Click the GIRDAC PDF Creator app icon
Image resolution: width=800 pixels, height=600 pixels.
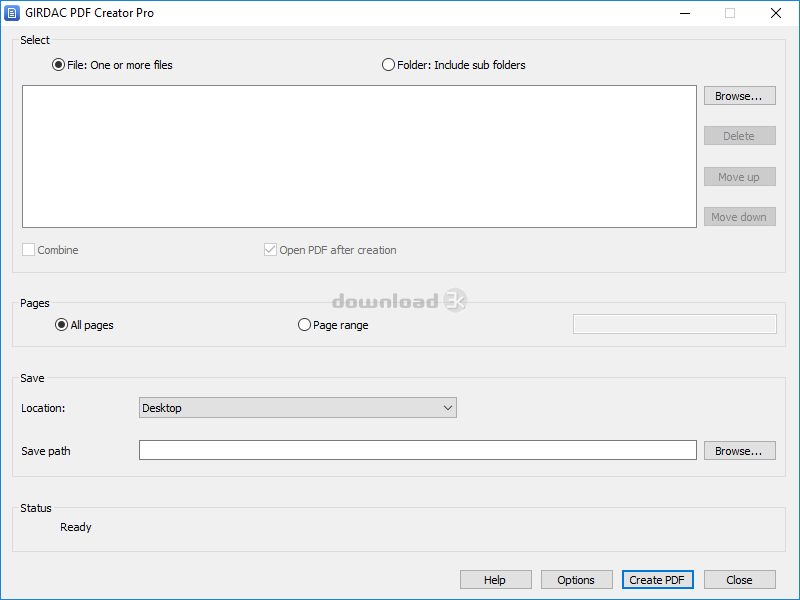[11, 13]
